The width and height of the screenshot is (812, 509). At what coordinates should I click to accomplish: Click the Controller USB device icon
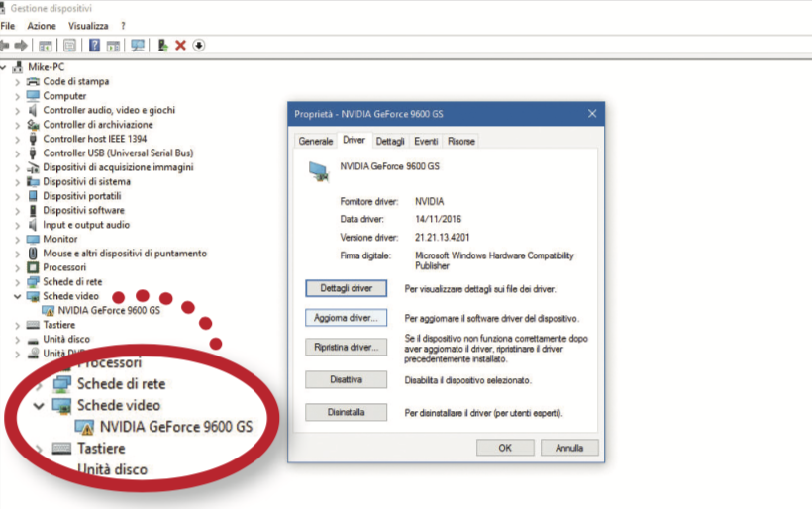tap(33, 153)
